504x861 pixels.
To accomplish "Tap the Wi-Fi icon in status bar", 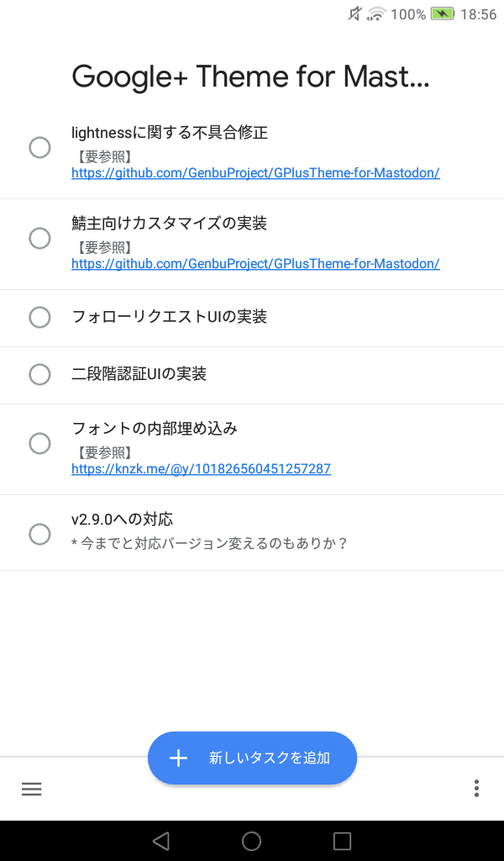I will pyautogui.click(x=376, y=14).
